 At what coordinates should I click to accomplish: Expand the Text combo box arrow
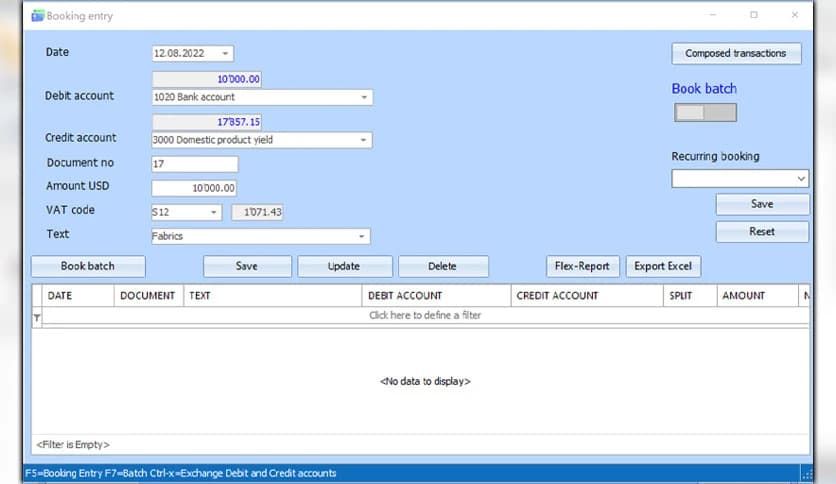pos(361,236)
